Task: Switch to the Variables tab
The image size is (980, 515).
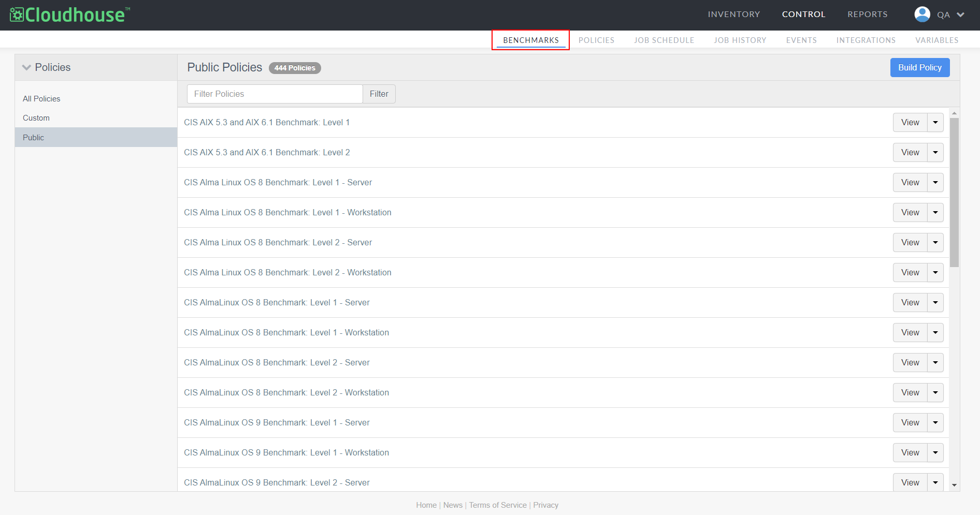Action: [x=936, y=40]
